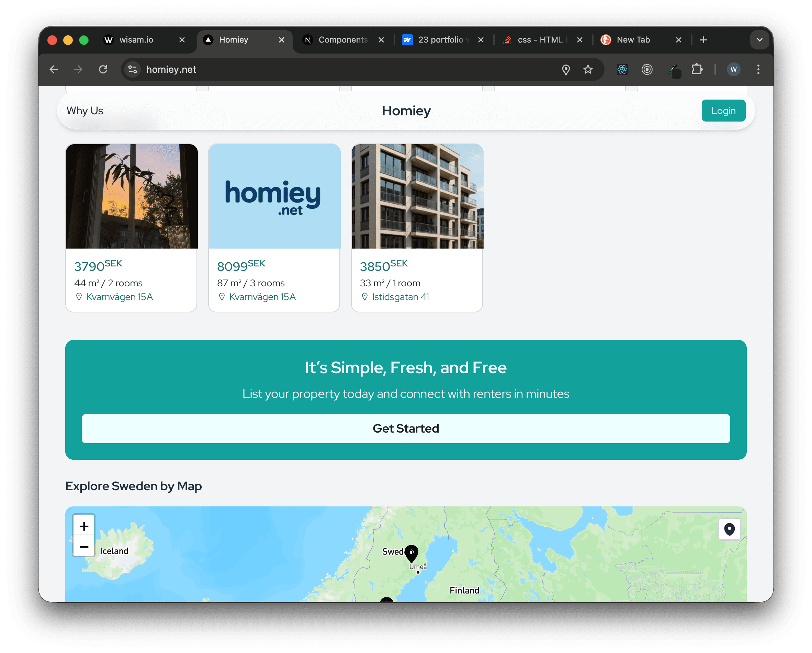Open the site information icon in address bar
This screenshot has height=653, width=812.
tap(132, 69)
